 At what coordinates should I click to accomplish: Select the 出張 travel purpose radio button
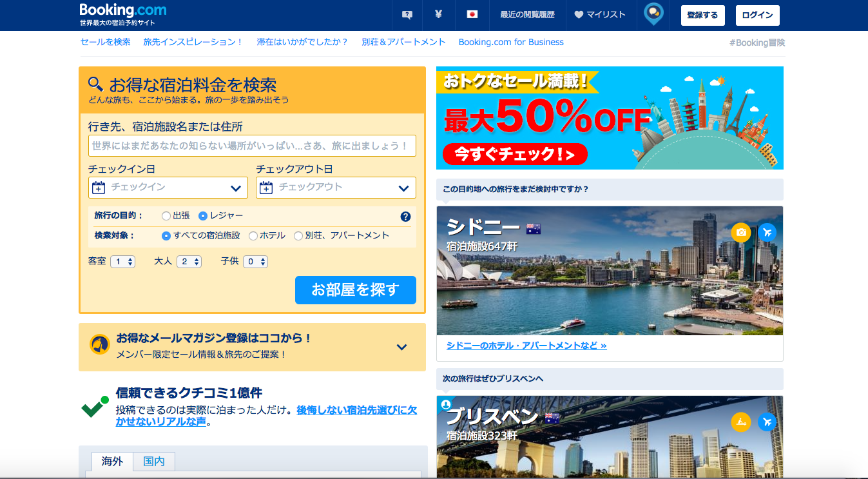(166, 216)
